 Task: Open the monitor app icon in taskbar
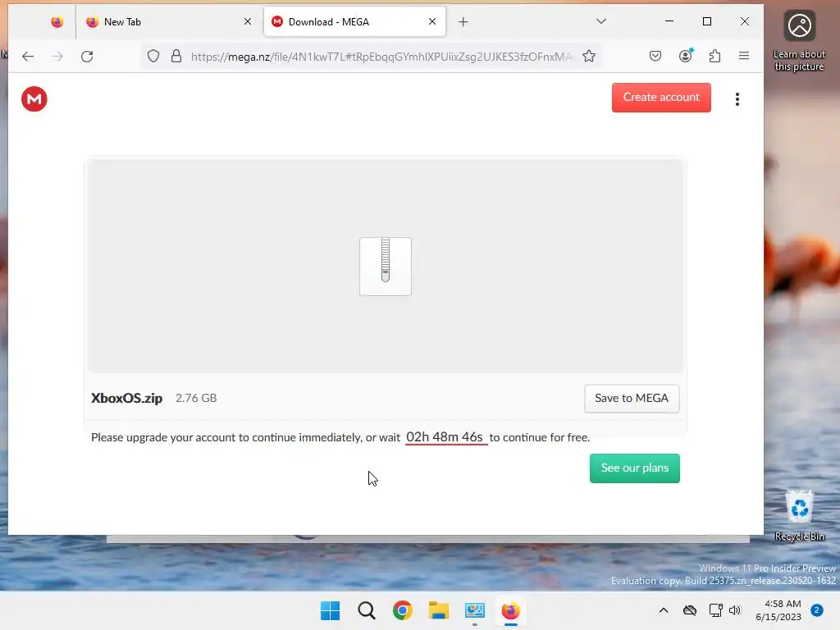[475, 610]
